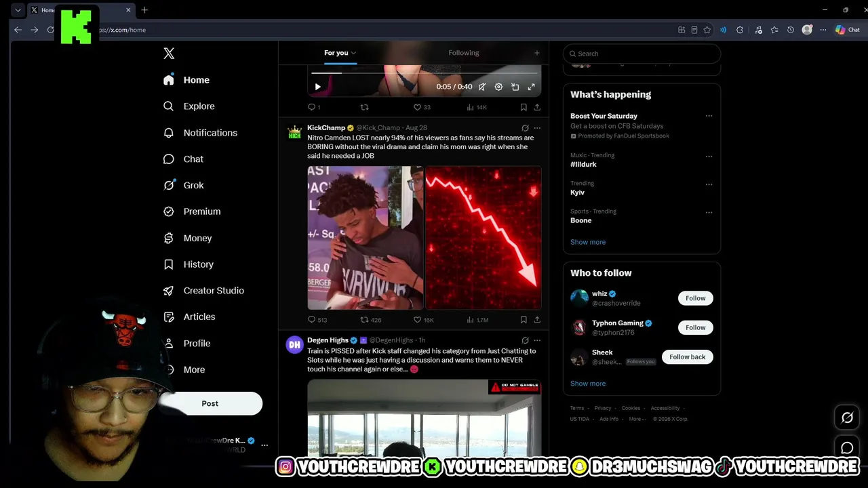Click the Post button

tap(210, 403)
